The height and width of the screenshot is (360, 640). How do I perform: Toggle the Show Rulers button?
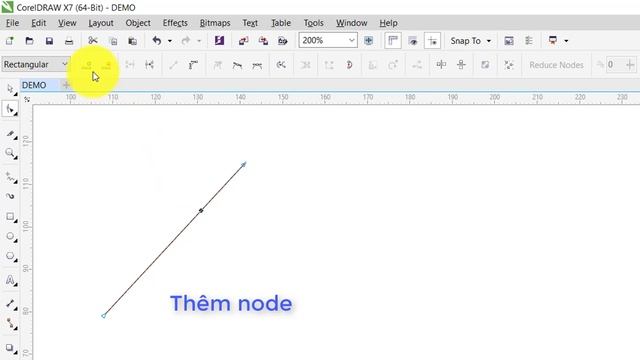tap(393, 40)
